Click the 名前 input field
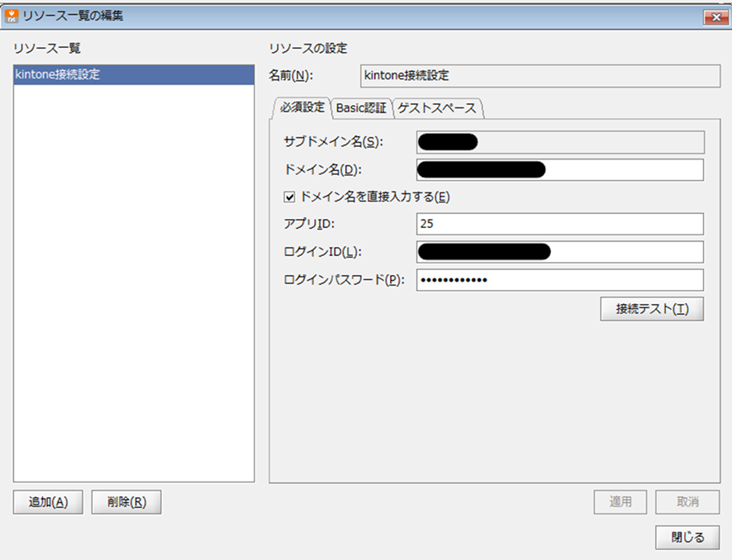Image resolution: width=732 pixels, height=560 pixels. [540, 76]
